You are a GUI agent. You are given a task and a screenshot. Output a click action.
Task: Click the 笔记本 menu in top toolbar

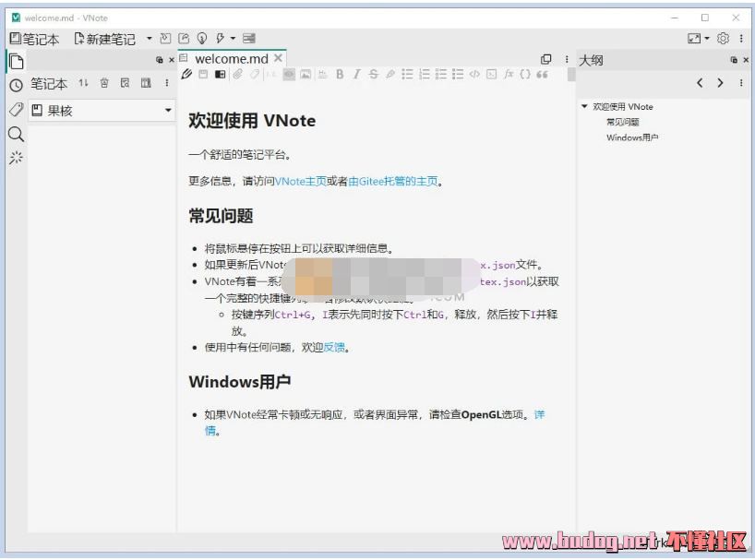click(34, 39)
